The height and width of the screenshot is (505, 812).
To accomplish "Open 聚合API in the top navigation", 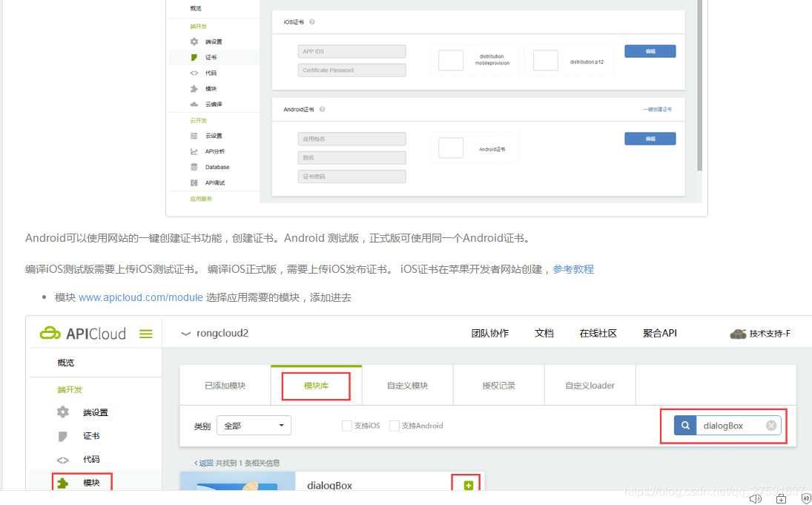I will [x=660, y=333].
